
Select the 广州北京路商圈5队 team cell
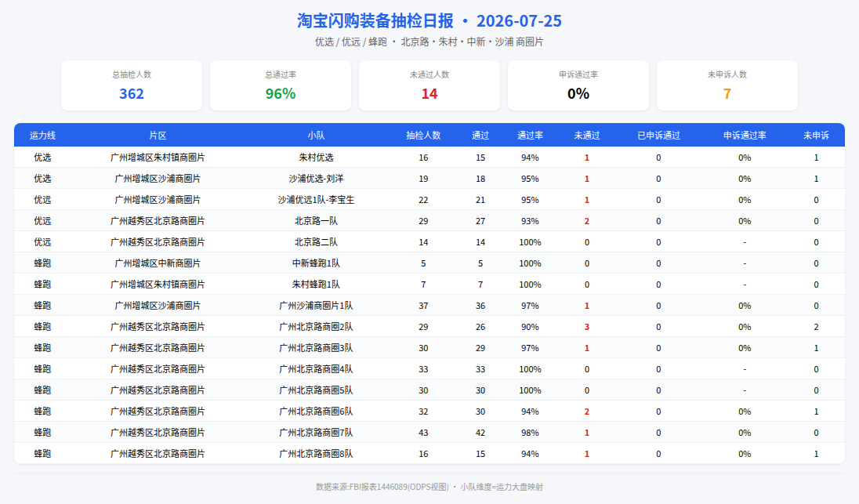(316, 390)
